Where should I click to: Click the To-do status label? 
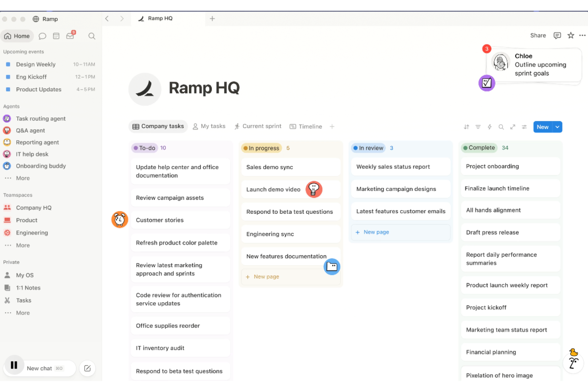[145, 148]
